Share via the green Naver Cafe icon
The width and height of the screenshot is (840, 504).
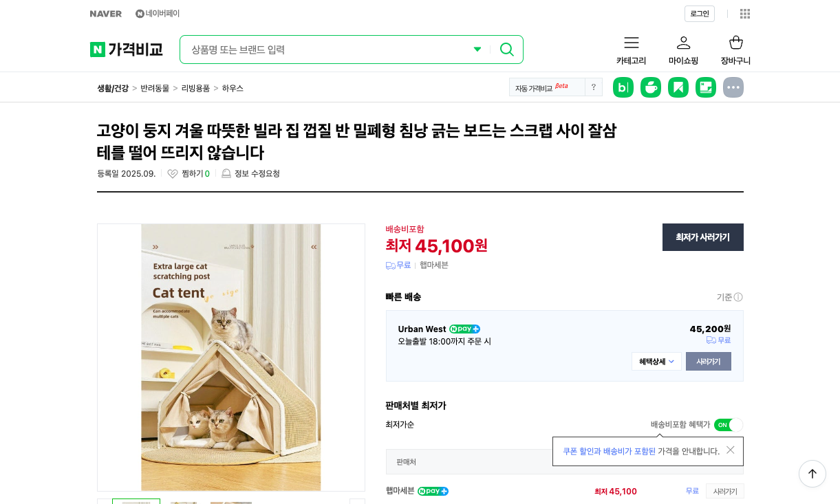[x=651, y=87]
